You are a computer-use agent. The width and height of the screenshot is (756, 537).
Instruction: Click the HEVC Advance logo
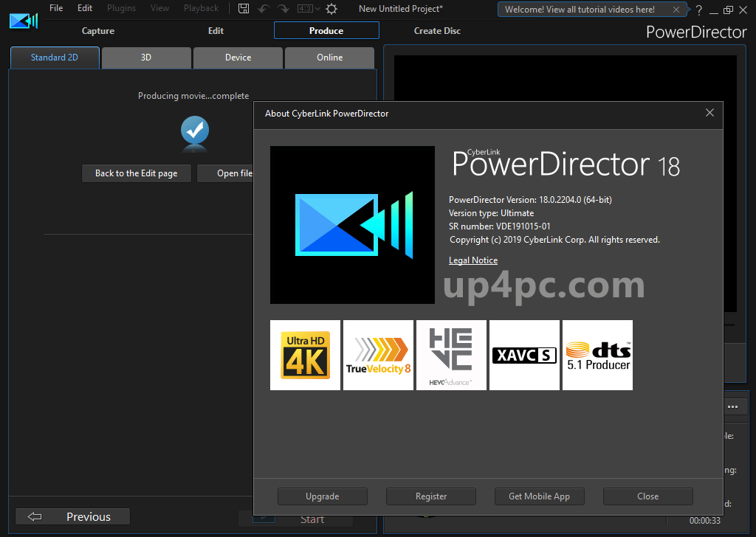pyautogui.click(x=451, y=355)
